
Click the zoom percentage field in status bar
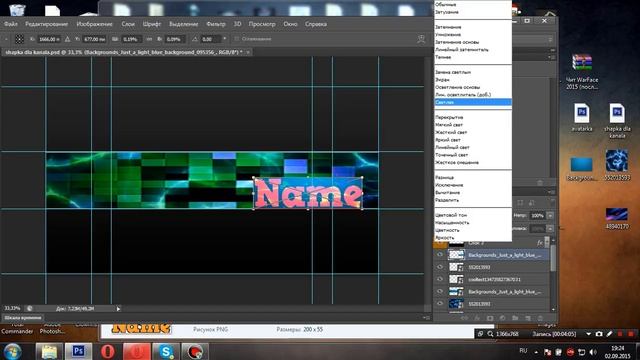12,309
